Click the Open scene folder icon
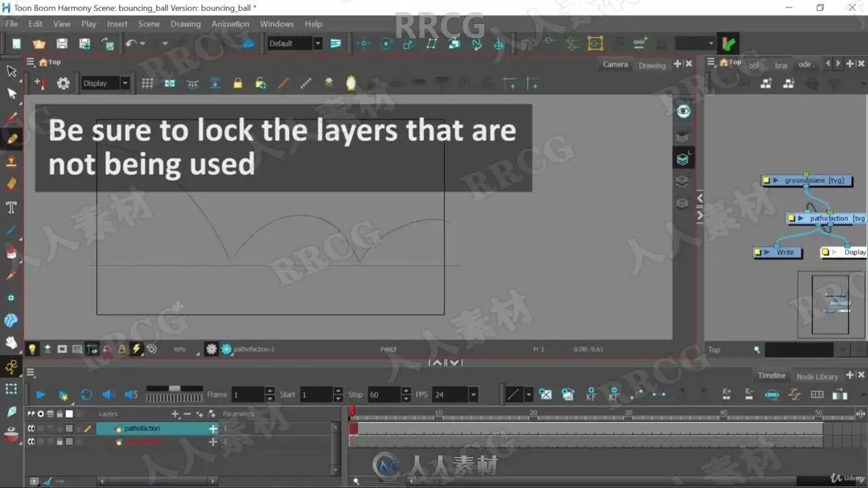The width and height of the screenshot is (868, 488). [x=39, y=43]
